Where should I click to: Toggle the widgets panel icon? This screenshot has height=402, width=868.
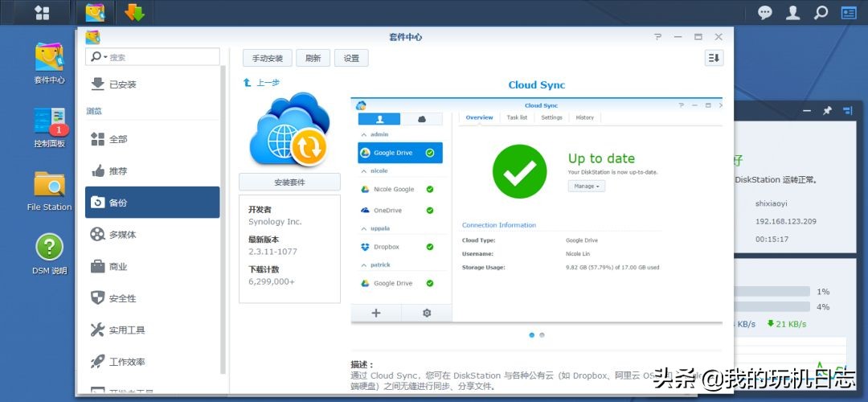click(x=849, y=12)
